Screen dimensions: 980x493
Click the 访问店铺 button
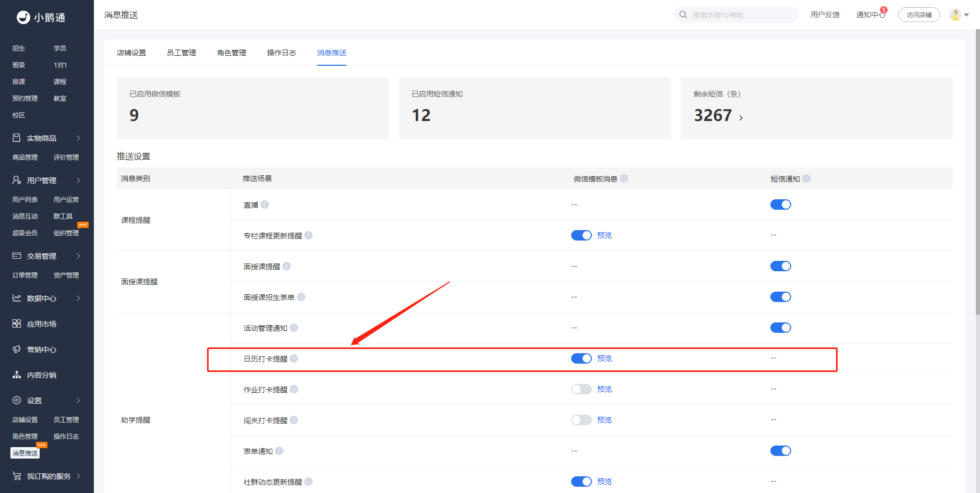918,15
